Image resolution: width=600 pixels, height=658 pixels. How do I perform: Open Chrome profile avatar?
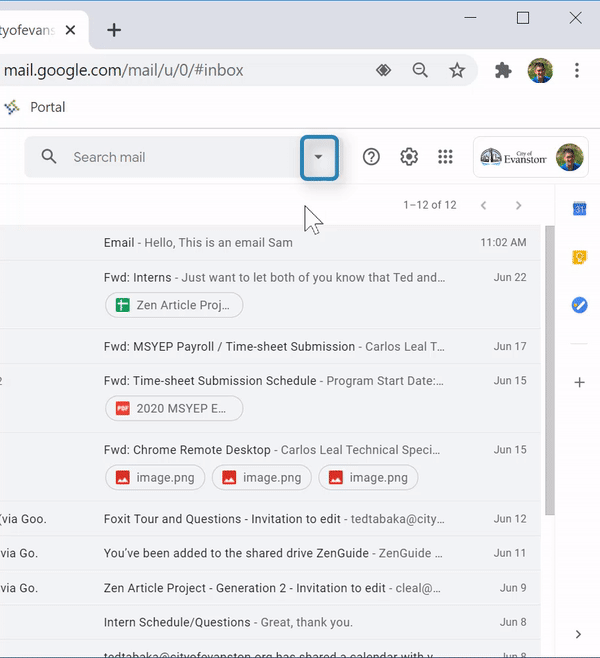click(x=540, y=70)
